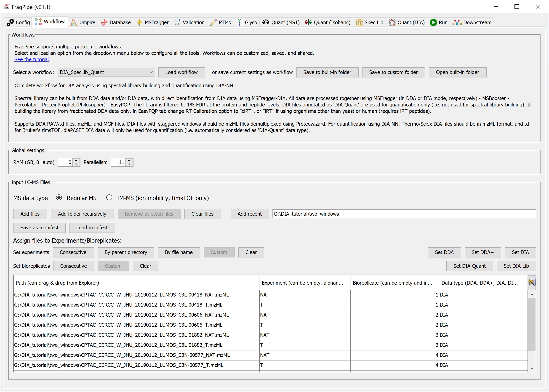Open the PTMs tab
Viewport: 549px width, 392px height.
221,22
